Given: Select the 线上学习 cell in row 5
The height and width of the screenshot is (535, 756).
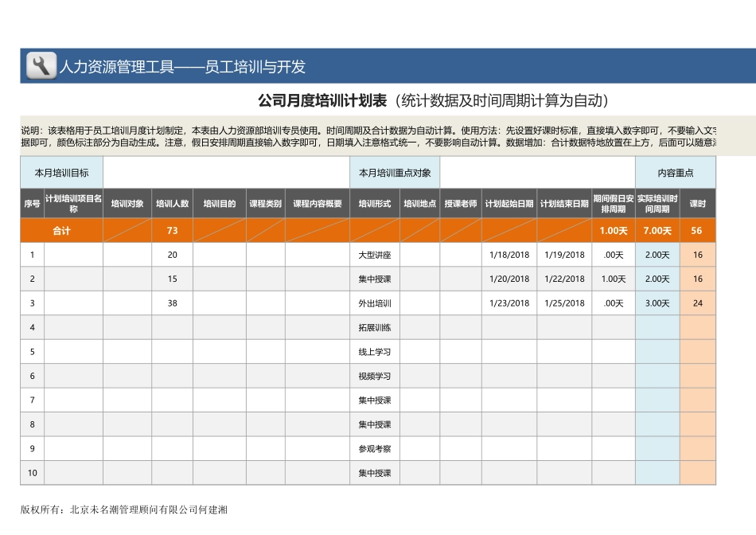Looking at the screenshot, I should click(375, 352).
